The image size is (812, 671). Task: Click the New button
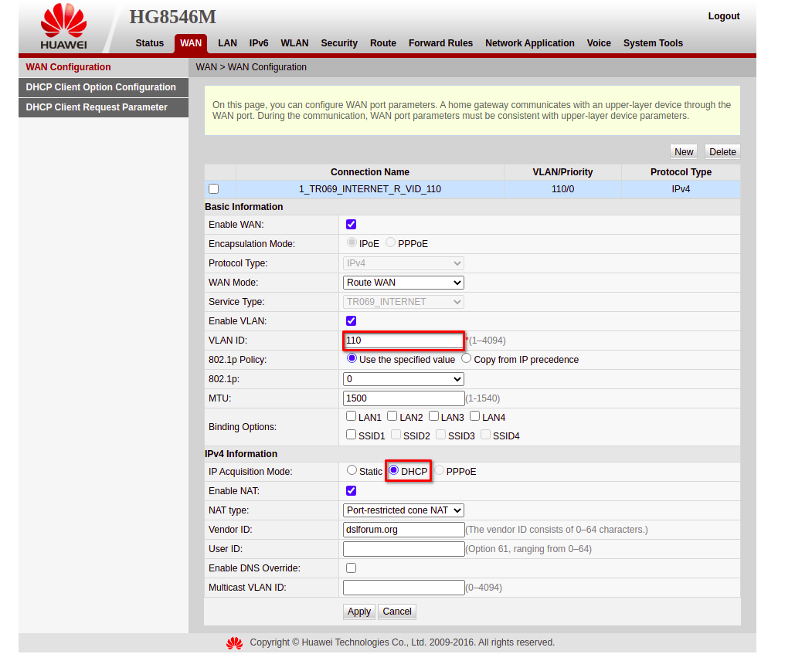point(684,152)
